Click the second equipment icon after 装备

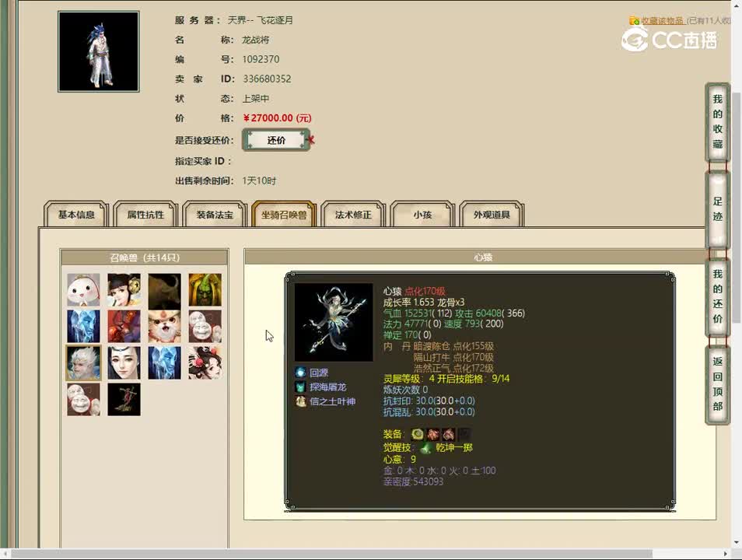coord(433,434)
